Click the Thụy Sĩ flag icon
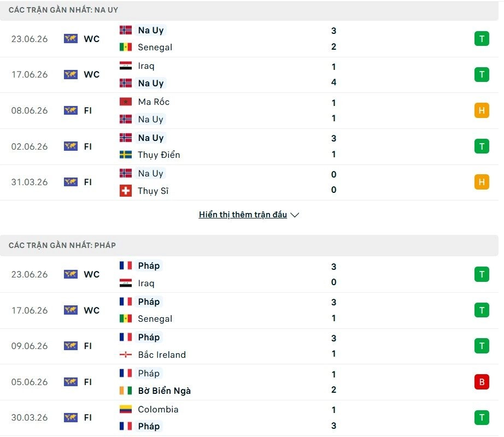Viewport: 504px width, 437px height. tap(125, 191)
